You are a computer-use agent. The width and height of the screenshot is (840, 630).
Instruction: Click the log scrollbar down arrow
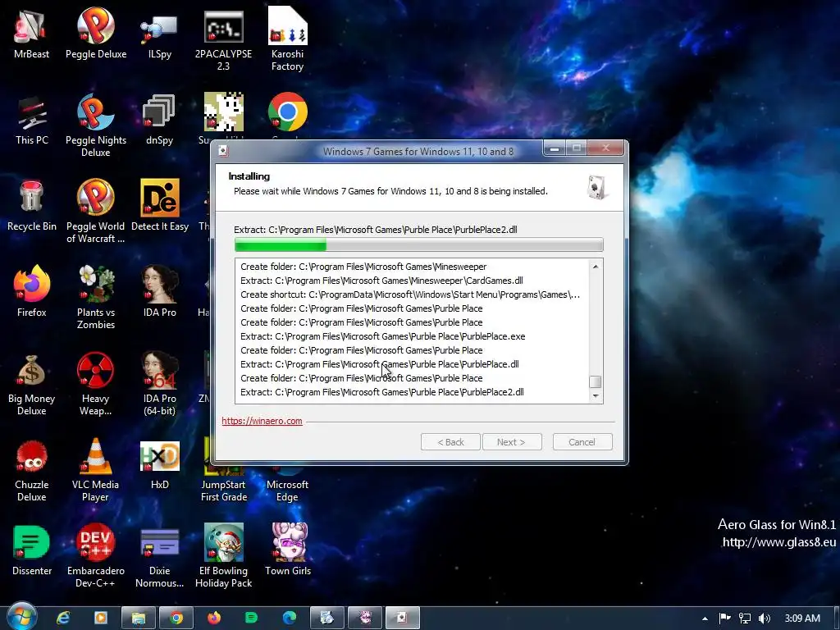(596, 396)
